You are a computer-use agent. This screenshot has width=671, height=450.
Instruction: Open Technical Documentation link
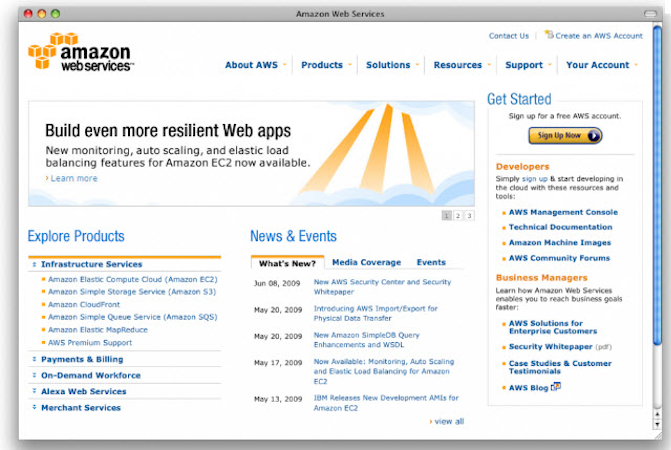pos(561,227)
